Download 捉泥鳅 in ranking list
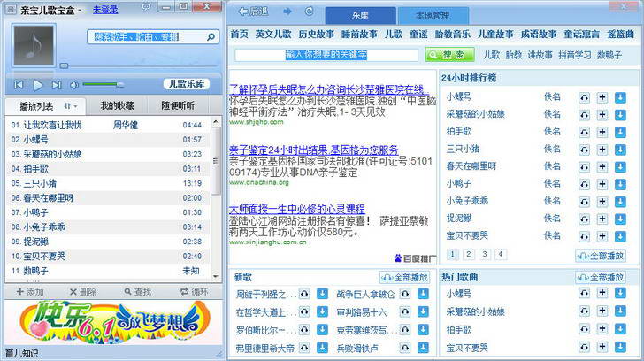The height and width of the screenshot is (361, 644). click(620, 219)
